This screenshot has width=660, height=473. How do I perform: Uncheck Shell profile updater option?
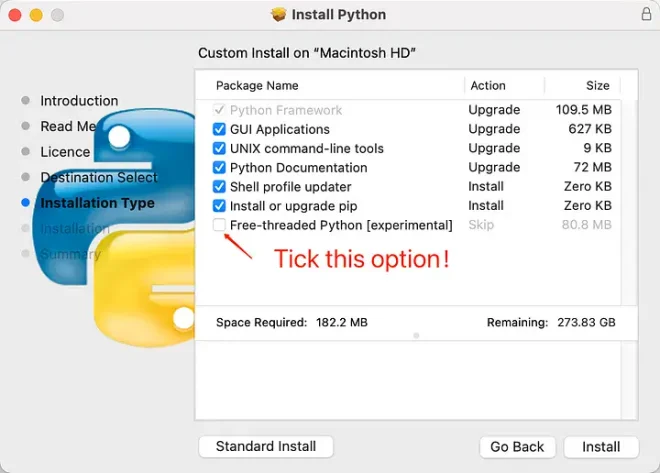tap(219, 186)
